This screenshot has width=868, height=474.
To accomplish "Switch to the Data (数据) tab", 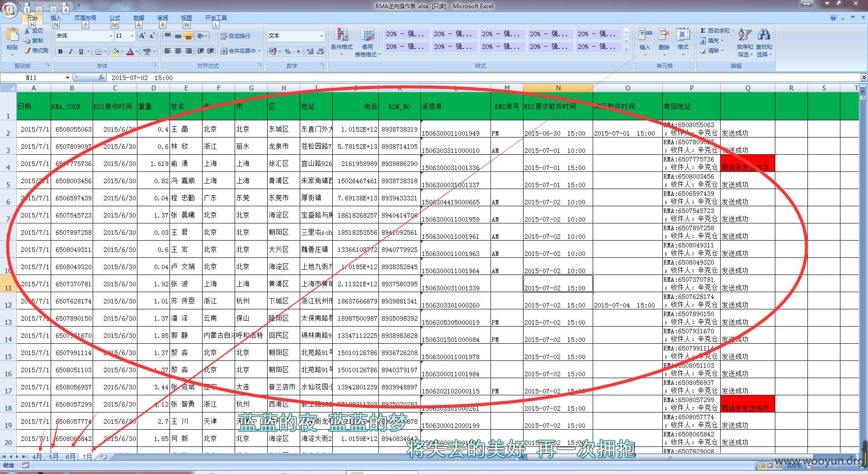I will click(x=139, y=18).
